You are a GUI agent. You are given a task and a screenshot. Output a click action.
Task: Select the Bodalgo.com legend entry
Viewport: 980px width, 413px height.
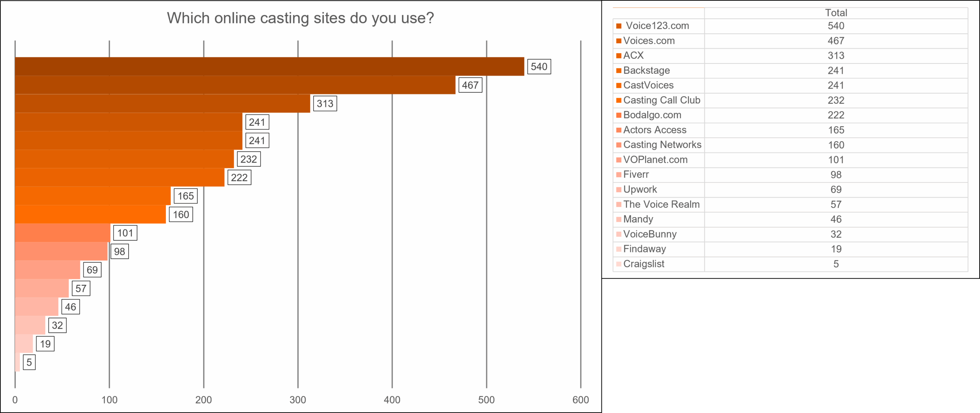pyautogui.click(x=652, y=115)
